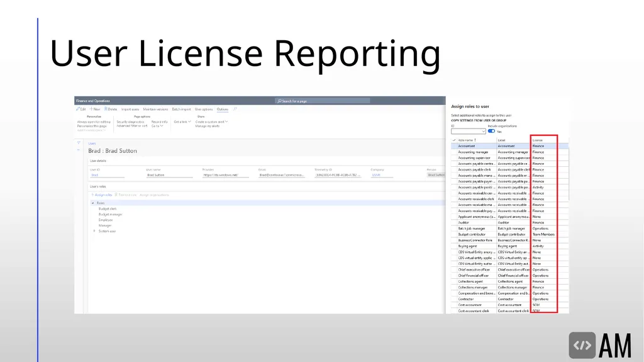Expand the System user tree node
644x362 pixels.
(94, 231)
